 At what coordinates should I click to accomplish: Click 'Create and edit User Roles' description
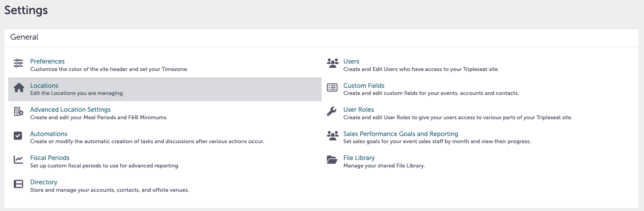458,117
